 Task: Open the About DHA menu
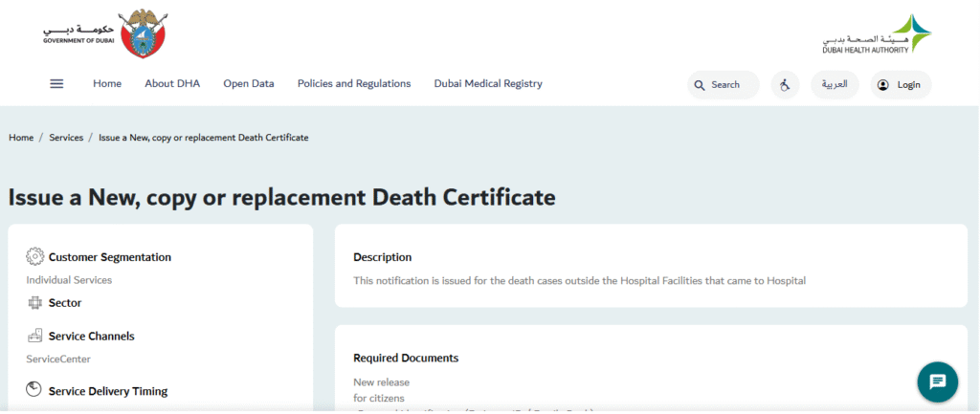point(172,84)
